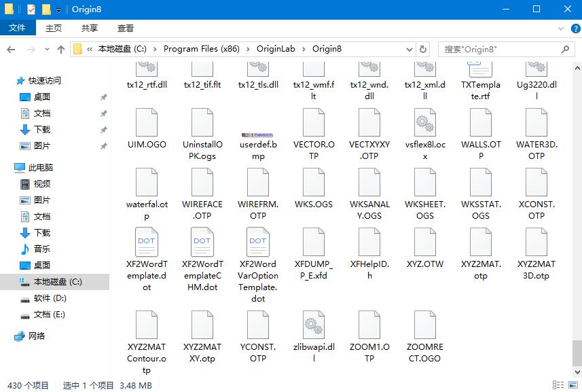Open the recent locations dropdown arrow
Image resolution: width=582 pixels, height=392 pixels.
pyautogui.click(x=47, y=49)
